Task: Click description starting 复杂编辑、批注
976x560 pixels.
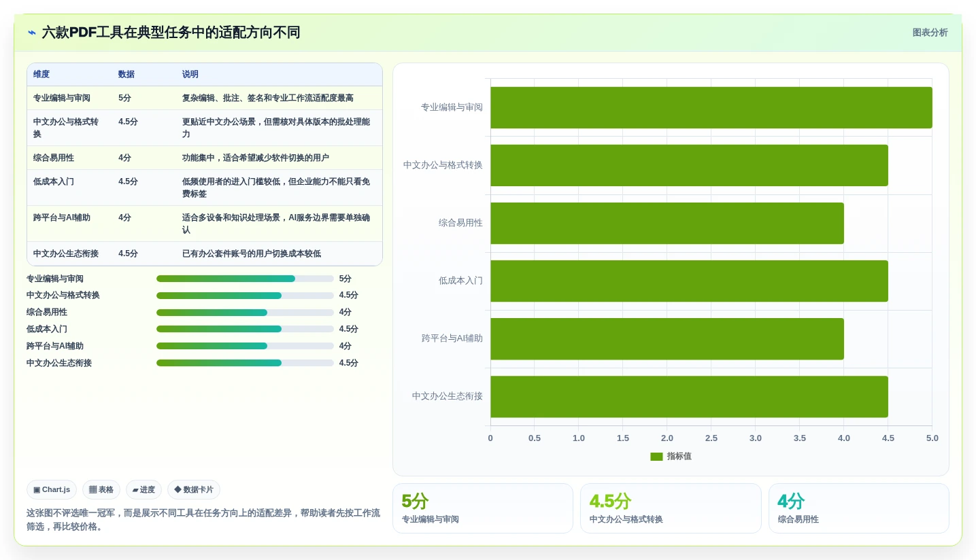Action: tap(267, 98)
